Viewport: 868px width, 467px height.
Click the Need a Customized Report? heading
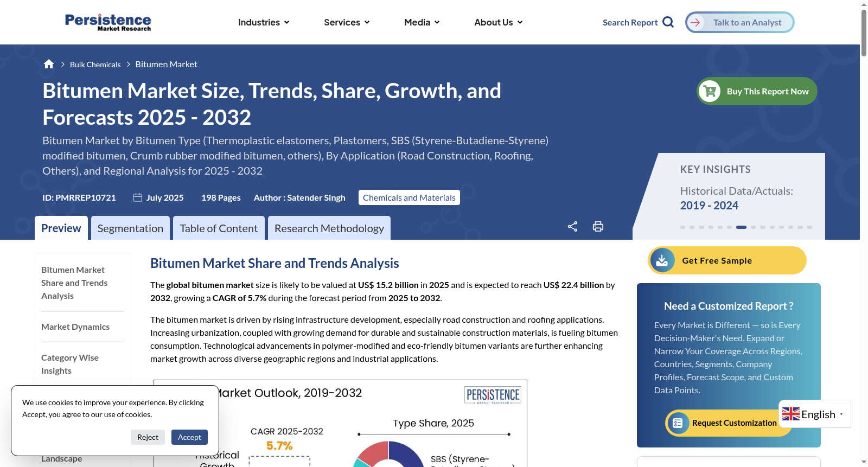[x=729, y=306]
